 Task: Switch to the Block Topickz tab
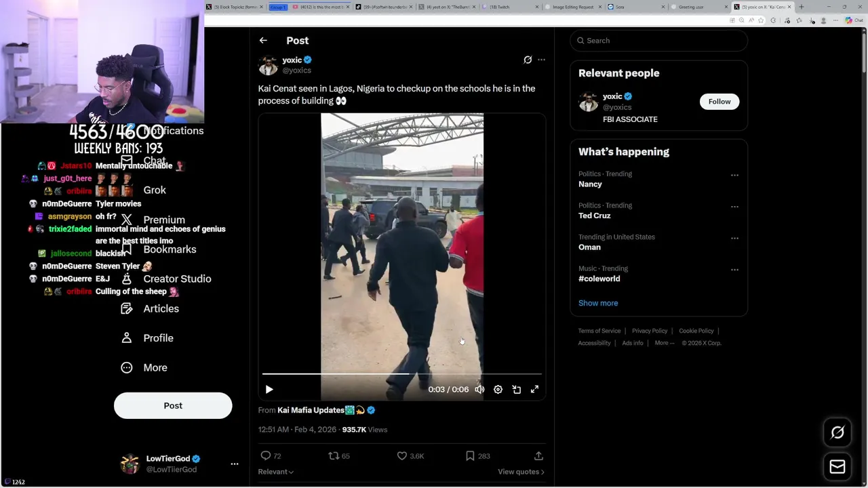coord(235,7)
